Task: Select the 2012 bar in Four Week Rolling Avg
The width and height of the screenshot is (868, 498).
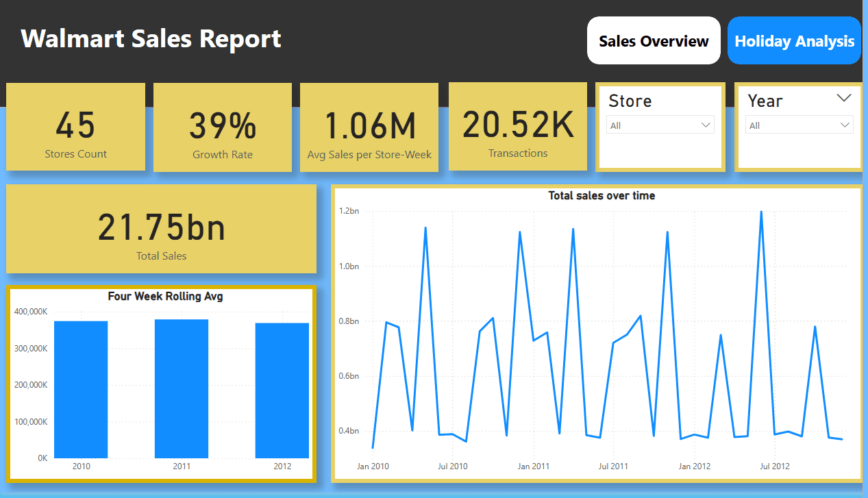Action: [282, 388]
